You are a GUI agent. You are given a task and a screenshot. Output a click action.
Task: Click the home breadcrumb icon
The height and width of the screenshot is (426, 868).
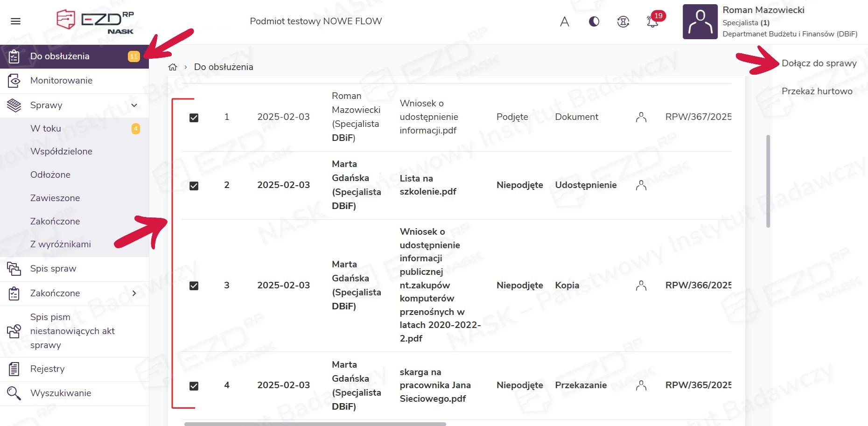pos(173,67)
